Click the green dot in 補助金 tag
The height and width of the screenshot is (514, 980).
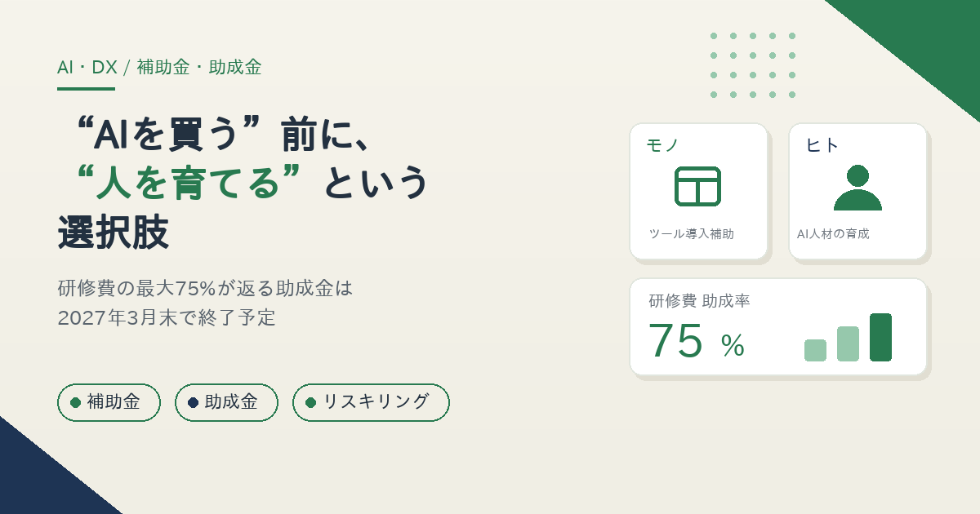(x=75, y=402)
